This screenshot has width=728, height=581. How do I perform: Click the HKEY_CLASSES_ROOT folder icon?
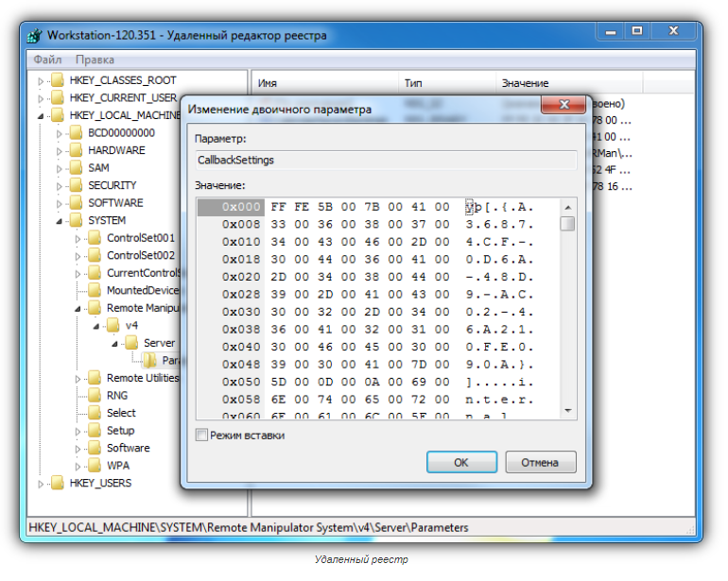click(x=58, y=81)
